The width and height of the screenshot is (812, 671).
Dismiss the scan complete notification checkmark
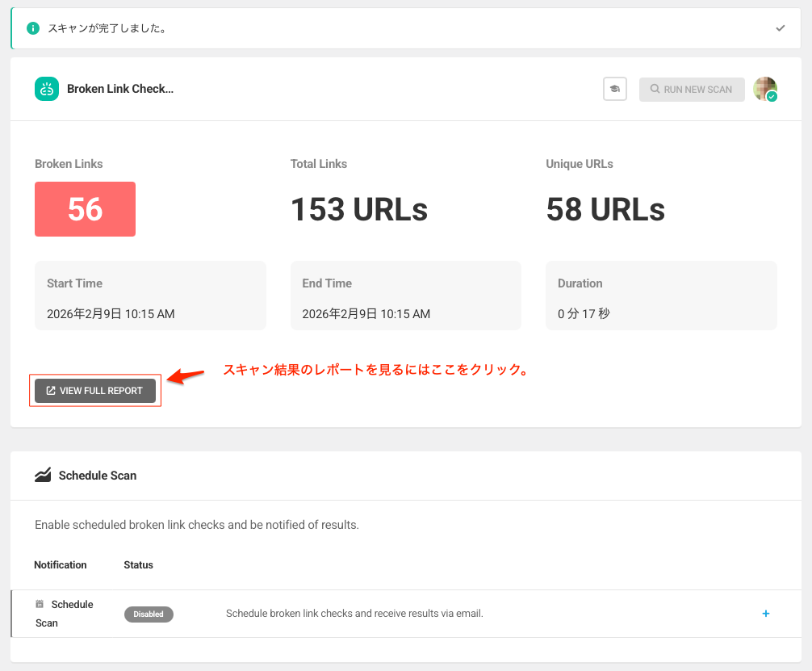click(x=780, y=28)
